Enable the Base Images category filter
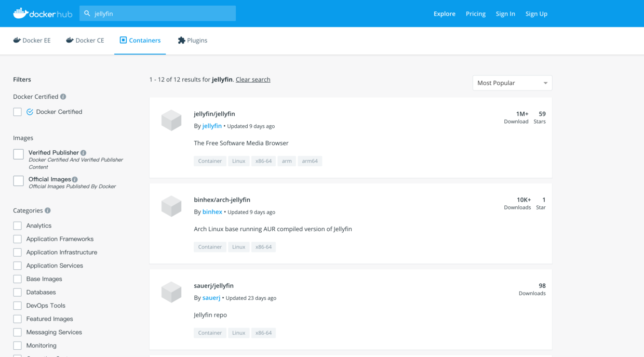This screenshot has height=357, width=644. tap(18, 279)
